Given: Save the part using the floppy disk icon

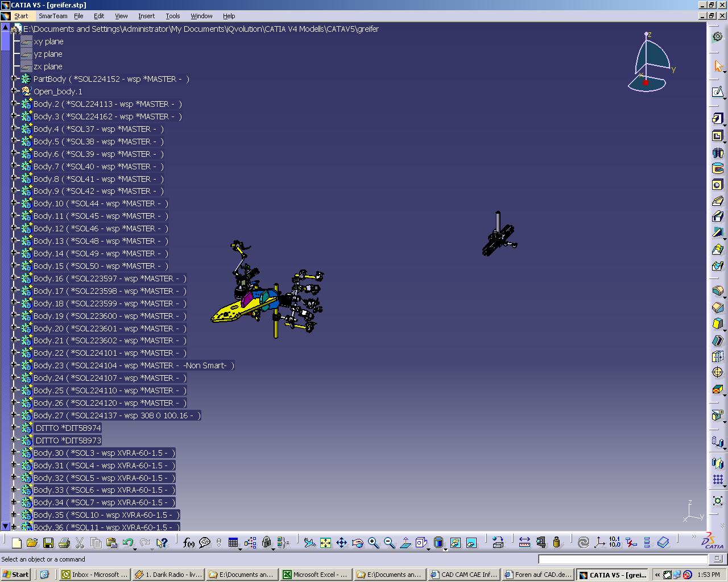Looking at the screenshot, I should pos(48,543).
